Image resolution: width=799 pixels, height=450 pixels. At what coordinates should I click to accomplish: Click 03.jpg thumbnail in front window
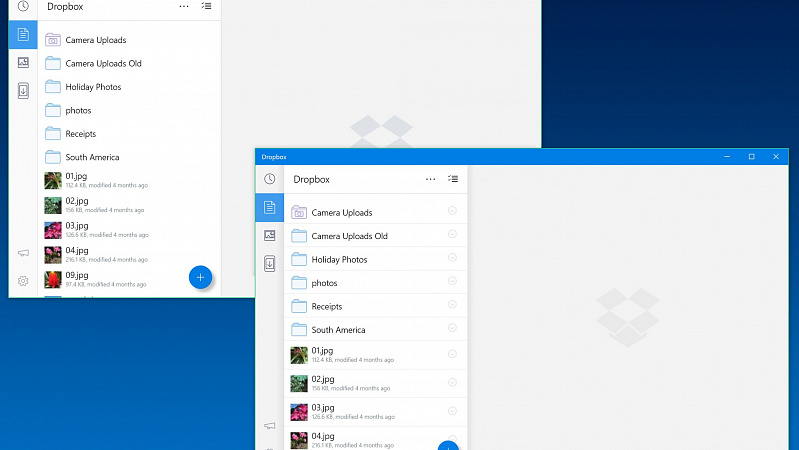[299, 412]
